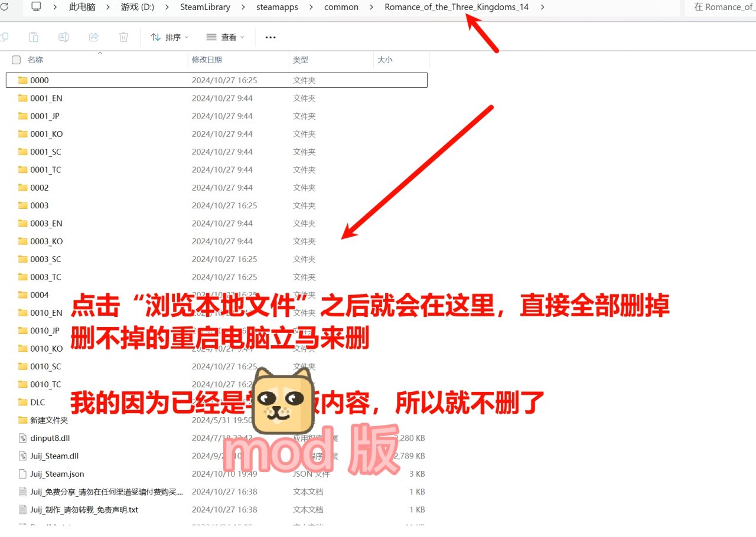Screen dimensions: 756x537
Task: Select the Juij_制作_请勿转载_免责声明.txt file name
Action: pos(84,509)
